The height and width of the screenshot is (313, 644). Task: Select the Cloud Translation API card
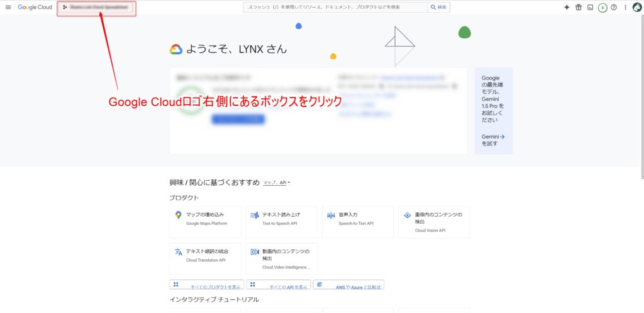coord(205,258)
